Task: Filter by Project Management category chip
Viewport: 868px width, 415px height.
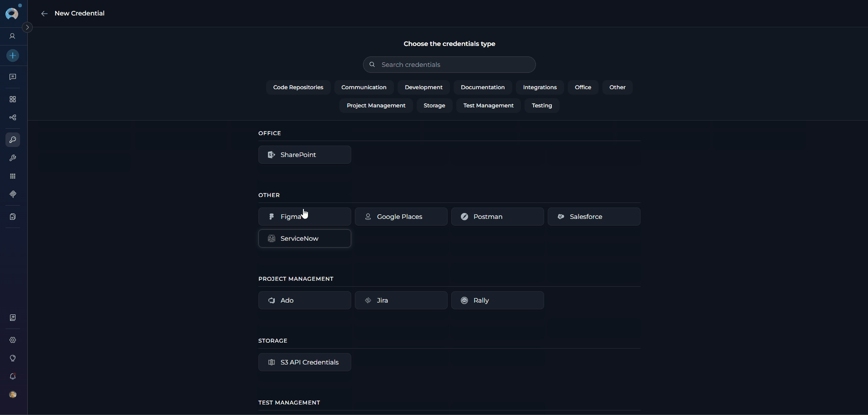Action: 376,106
